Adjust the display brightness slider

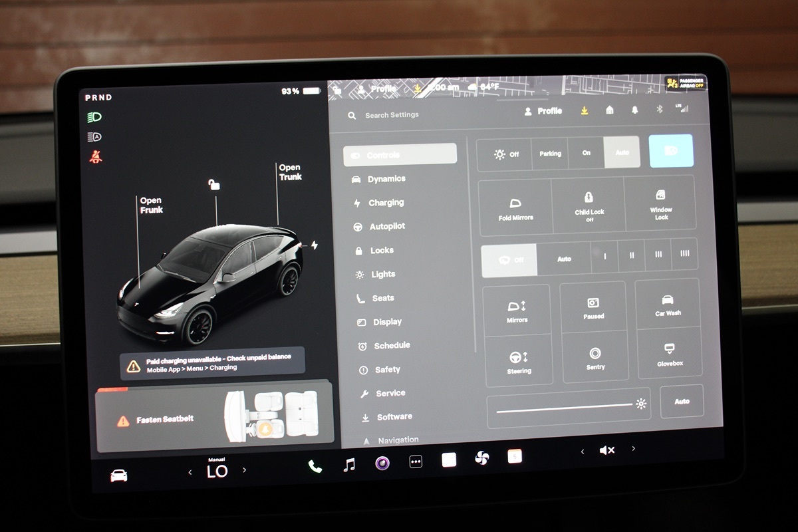pos(565,405)
